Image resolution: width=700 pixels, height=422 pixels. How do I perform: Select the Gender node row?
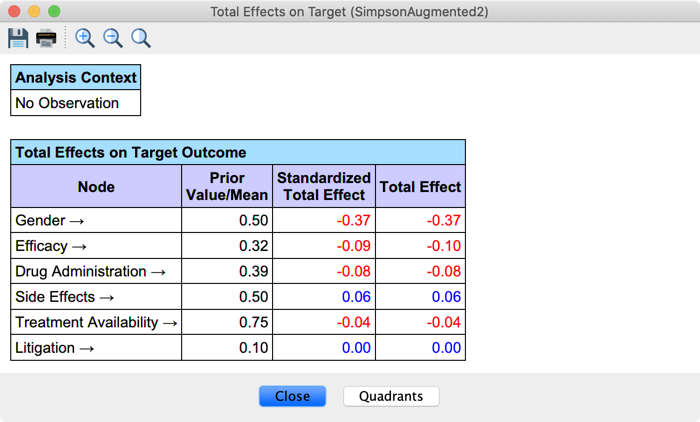[x=96, y=220]
